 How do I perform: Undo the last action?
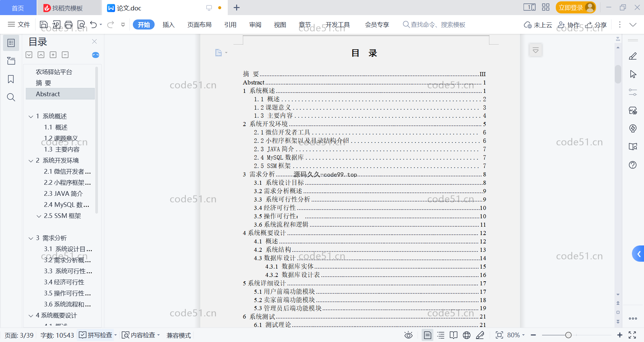click(x=94, y=24)
